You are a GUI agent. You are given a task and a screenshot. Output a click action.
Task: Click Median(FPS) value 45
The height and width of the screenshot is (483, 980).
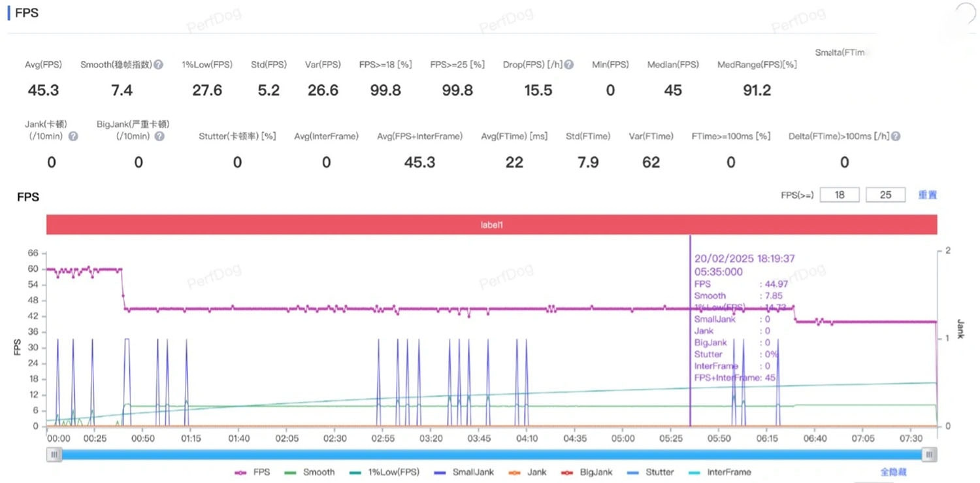673,90
